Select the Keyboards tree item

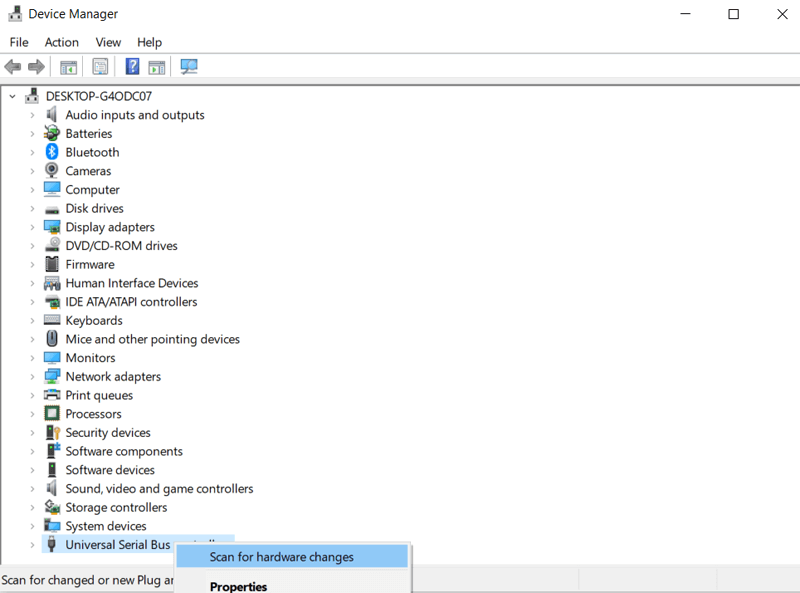94,320
